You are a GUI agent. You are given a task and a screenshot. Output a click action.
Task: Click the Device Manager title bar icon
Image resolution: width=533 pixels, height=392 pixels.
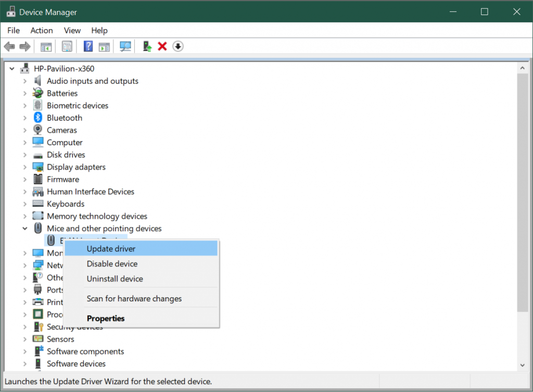point(11,11)
